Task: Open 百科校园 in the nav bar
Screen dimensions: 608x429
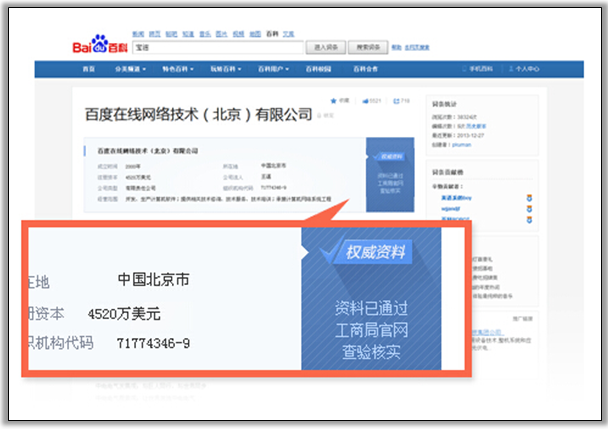Action: (x=318, y=69)
